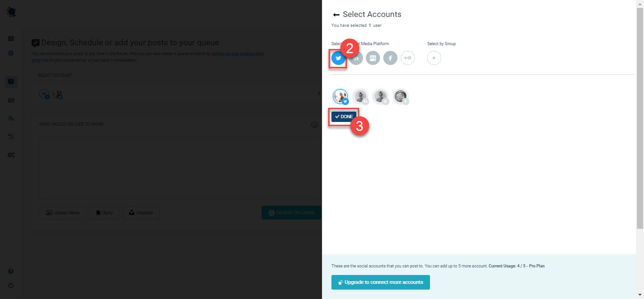
Task: Expand the select account chevron arrow
Action: click(319, 94)
